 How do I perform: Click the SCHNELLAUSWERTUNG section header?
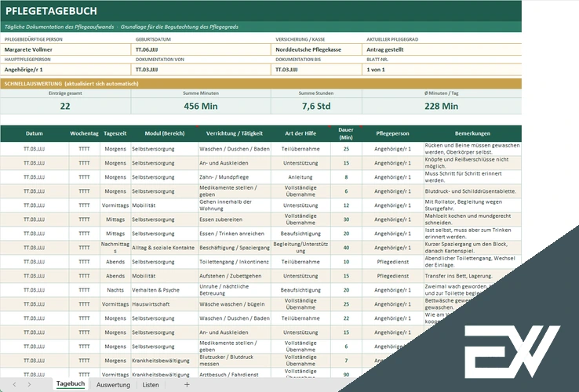pos(260,84)
